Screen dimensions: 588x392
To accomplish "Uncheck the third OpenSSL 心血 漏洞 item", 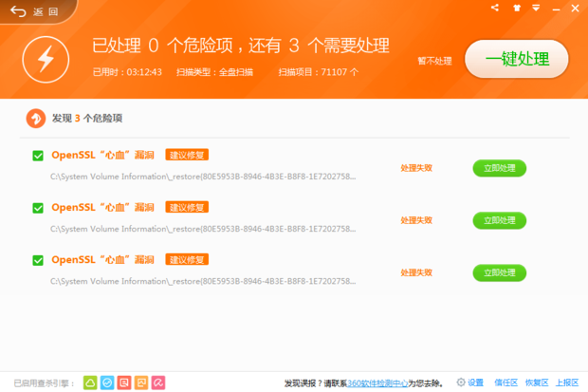I will 38,260.
